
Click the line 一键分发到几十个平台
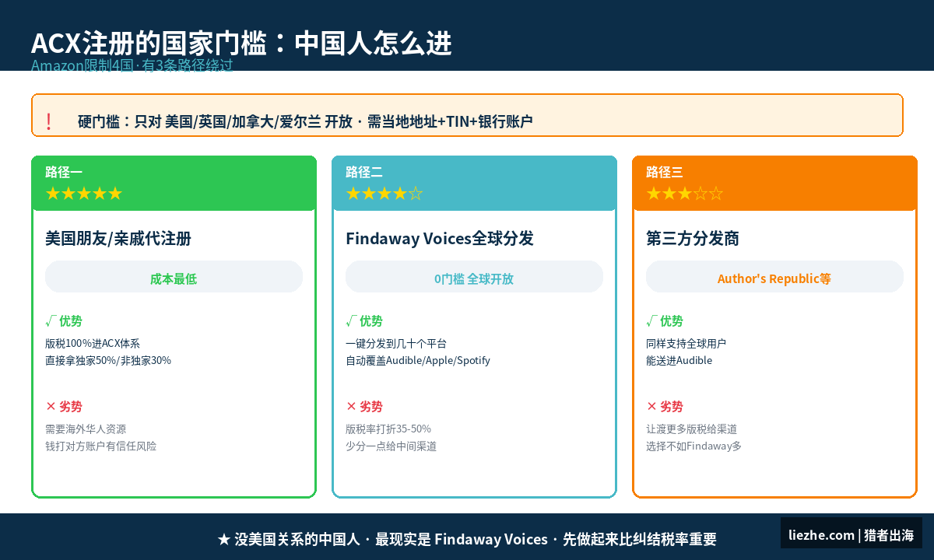[x=396, y=343]
